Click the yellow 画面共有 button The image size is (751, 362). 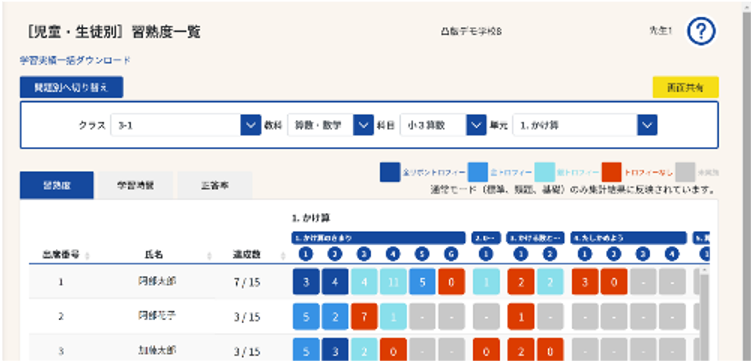click(x=685, y=87)
